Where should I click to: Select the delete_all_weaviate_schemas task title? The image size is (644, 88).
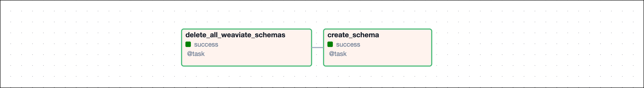[x=235, y=35]
